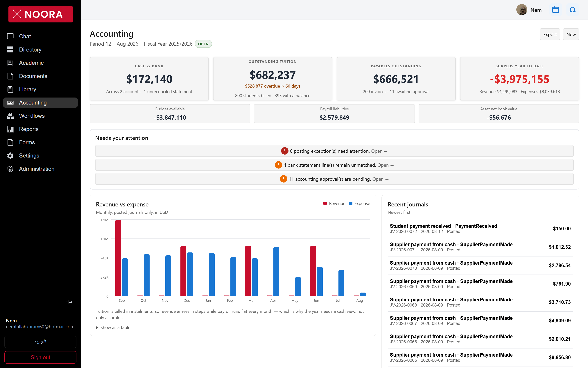
Task: Click the Cash & Bank card
Action: (149, 79)
